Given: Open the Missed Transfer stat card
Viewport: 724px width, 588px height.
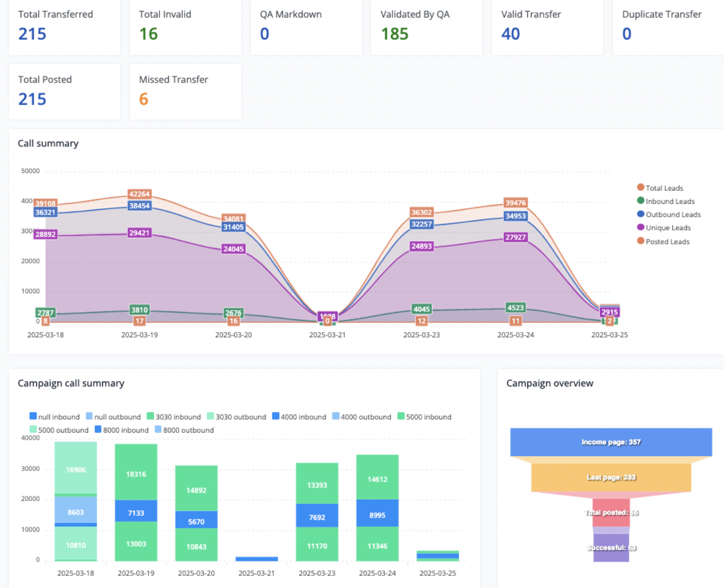Looking at the screenshot, I should (185, 92).
